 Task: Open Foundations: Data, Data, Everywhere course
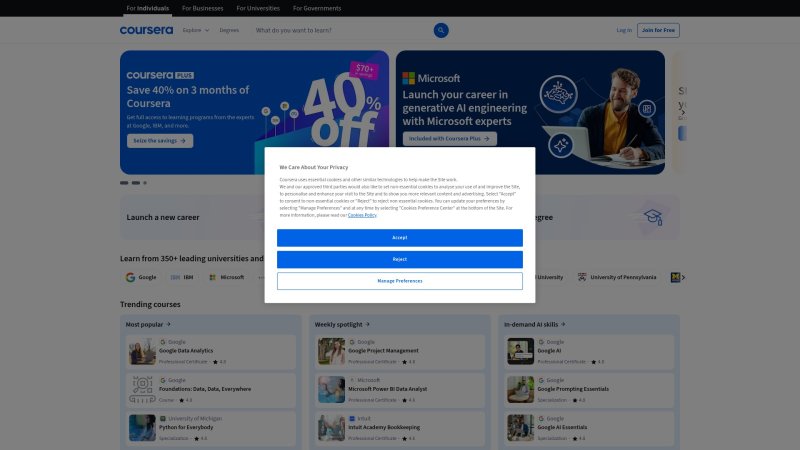[x=211, y=390]
